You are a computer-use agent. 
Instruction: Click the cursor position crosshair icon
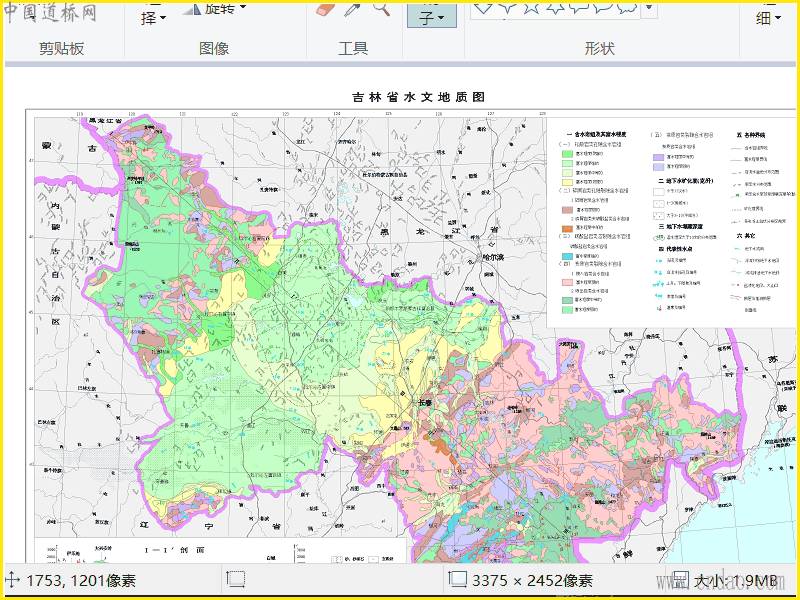pos(12,580)
